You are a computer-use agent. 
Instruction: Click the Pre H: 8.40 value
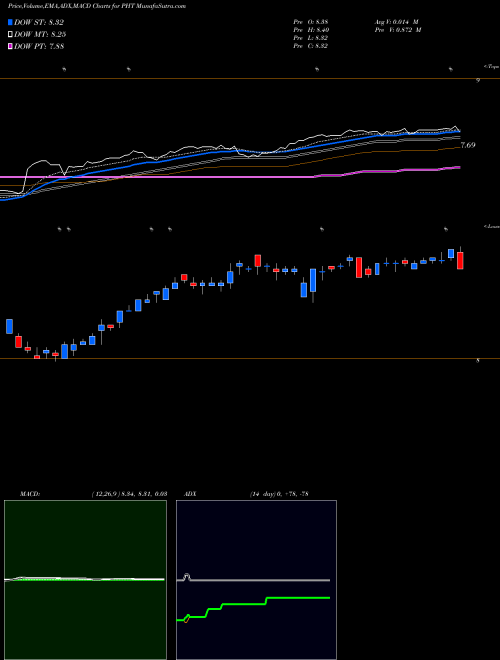coord(311,30)
